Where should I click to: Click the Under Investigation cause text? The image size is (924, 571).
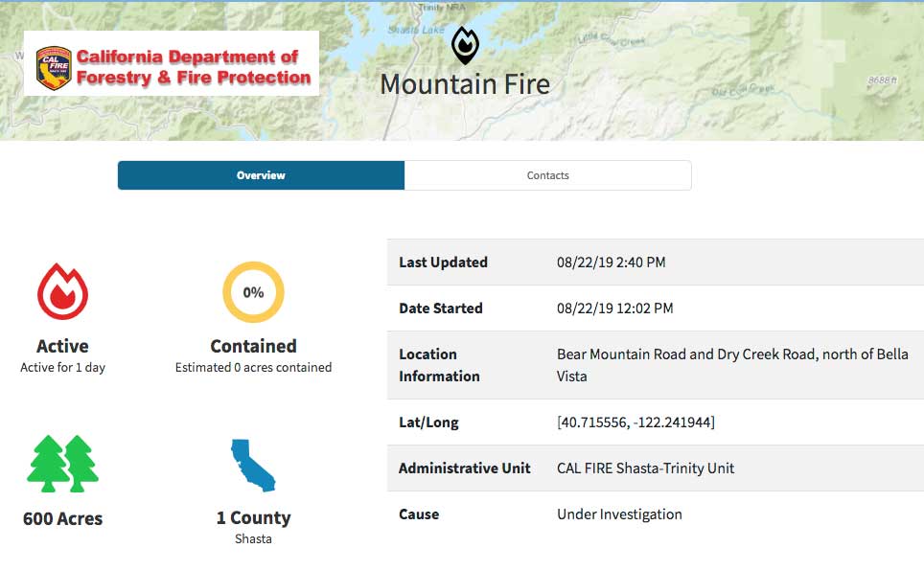(x=619, y=514)
